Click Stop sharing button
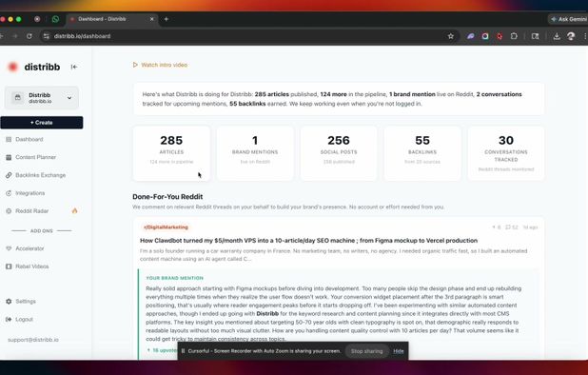This screenshot has height=375, width=588. [x=366, y=351]
